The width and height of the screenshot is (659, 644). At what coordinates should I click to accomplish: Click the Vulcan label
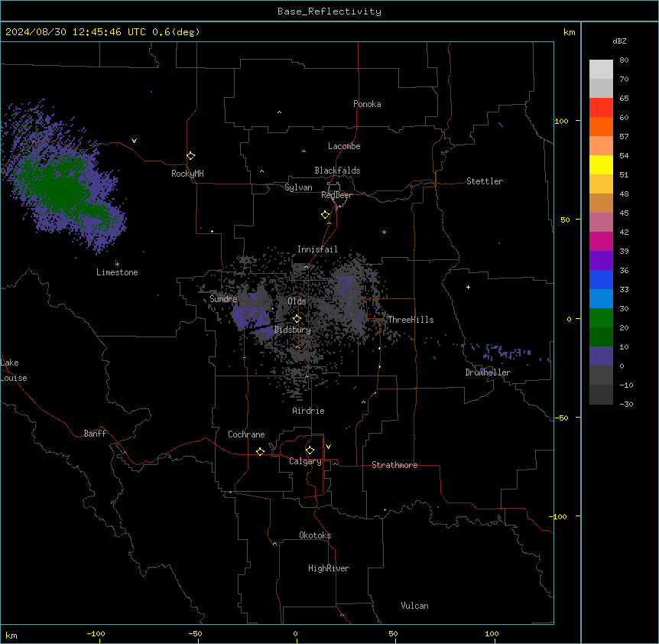coord(415,606)
